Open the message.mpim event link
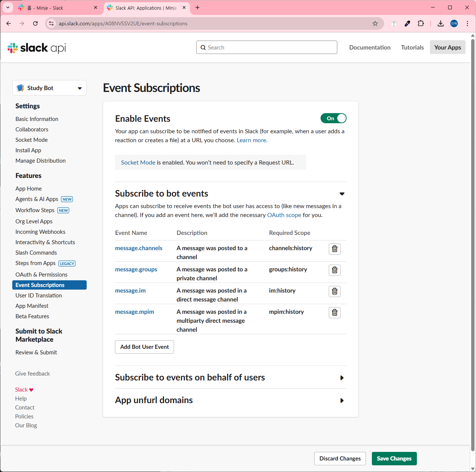The width and height of the screenshot is (476, 472). [x=135, y=312]
